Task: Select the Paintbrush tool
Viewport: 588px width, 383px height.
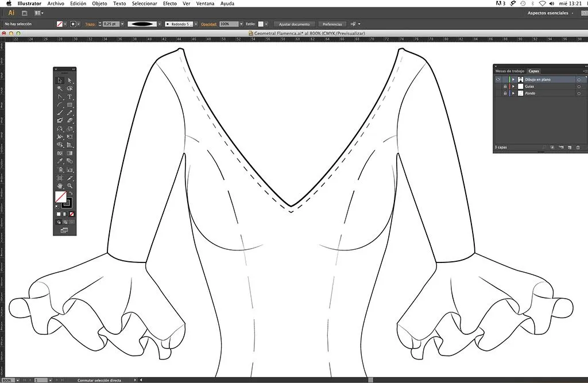Action: 60,113
